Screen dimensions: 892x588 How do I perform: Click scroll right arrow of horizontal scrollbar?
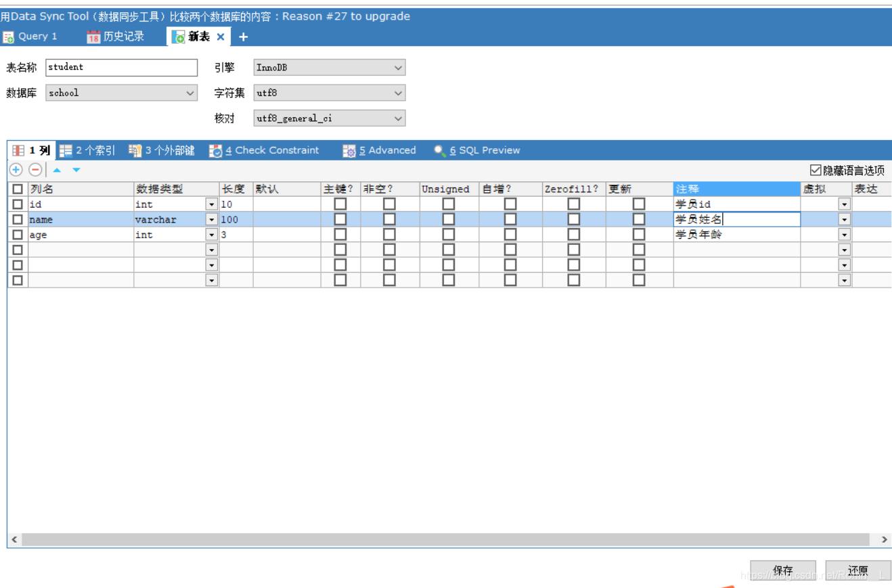tap(884, 539)
